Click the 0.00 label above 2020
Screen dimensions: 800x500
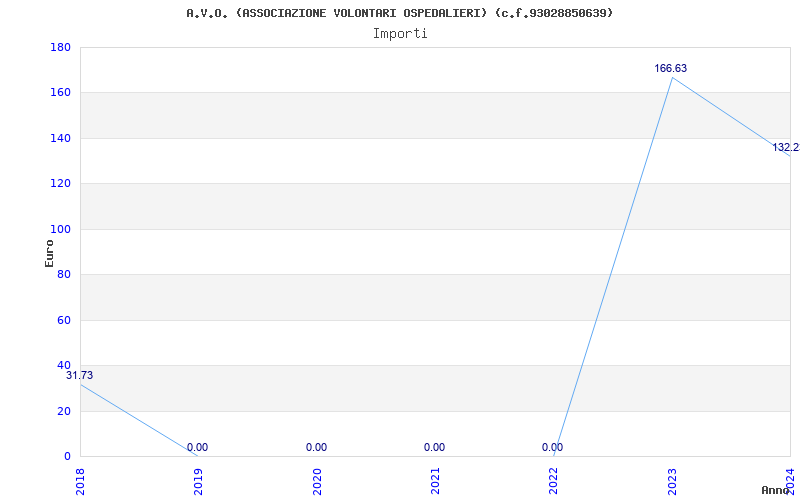316,447
